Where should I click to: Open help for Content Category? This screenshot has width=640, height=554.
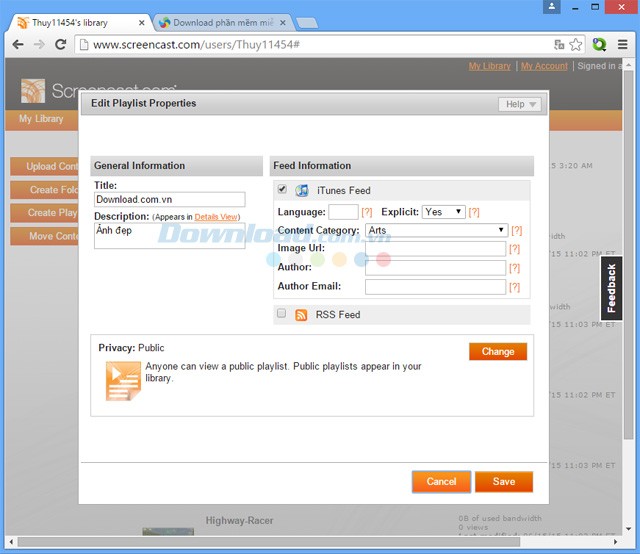tap(517, 230)
